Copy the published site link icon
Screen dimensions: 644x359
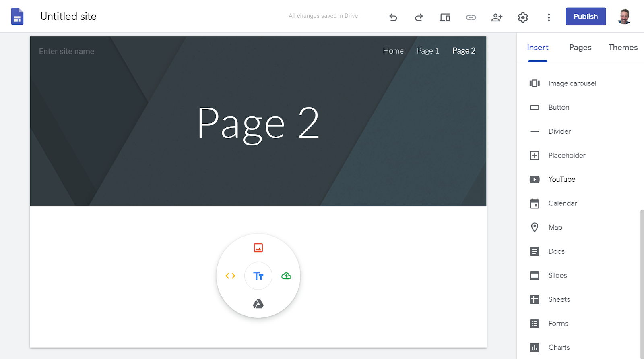tap(471, 17)
